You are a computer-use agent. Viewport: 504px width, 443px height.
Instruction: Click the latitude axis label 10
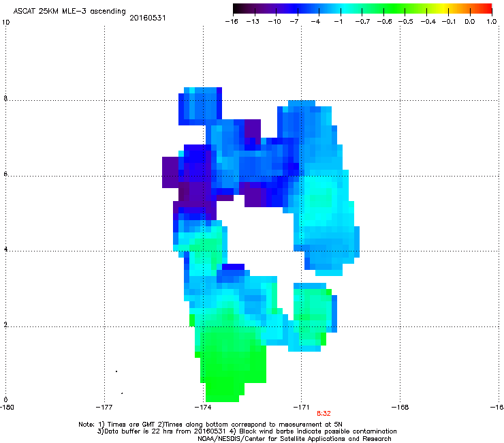tap(5, 22)
